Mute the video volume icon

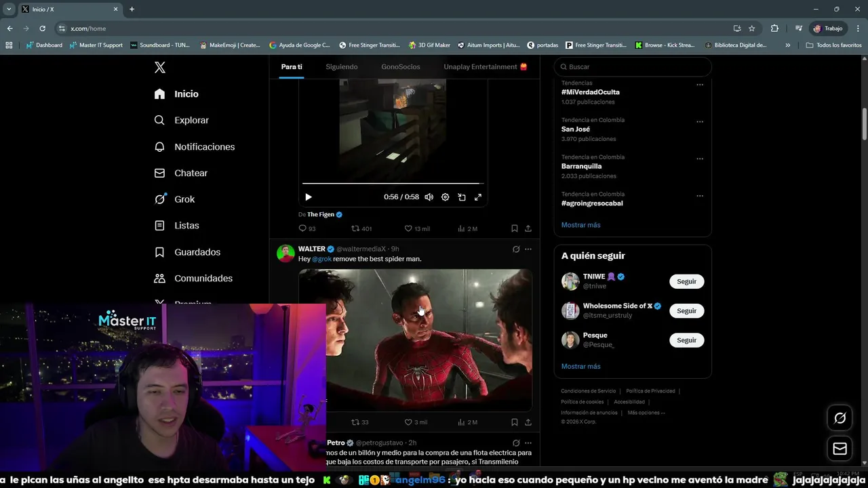tap(429, 197)
